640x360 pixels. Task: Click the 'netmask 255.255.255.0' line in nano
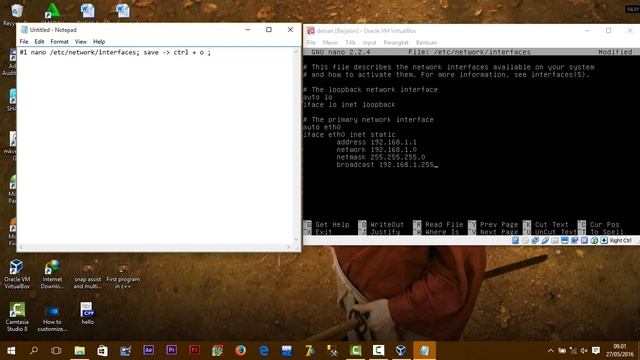pyautogui.click(x=380, y=157)
